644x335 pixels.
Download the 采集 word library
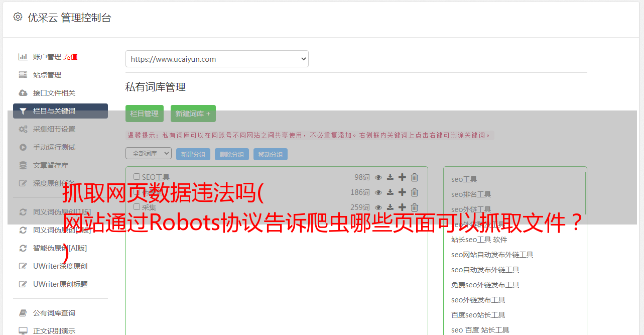coord(390,207)
